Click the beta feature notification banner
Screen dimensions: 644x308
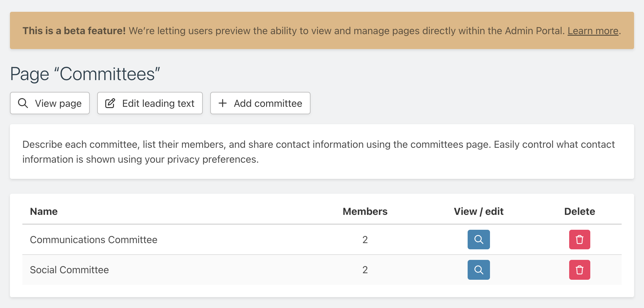[322, 30]
